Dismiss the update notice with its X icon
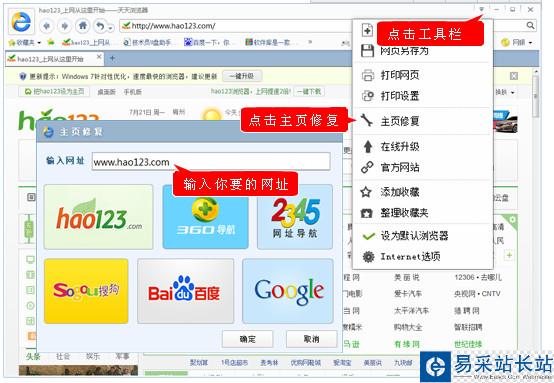The image size is (554, 383). coord(514,76)
